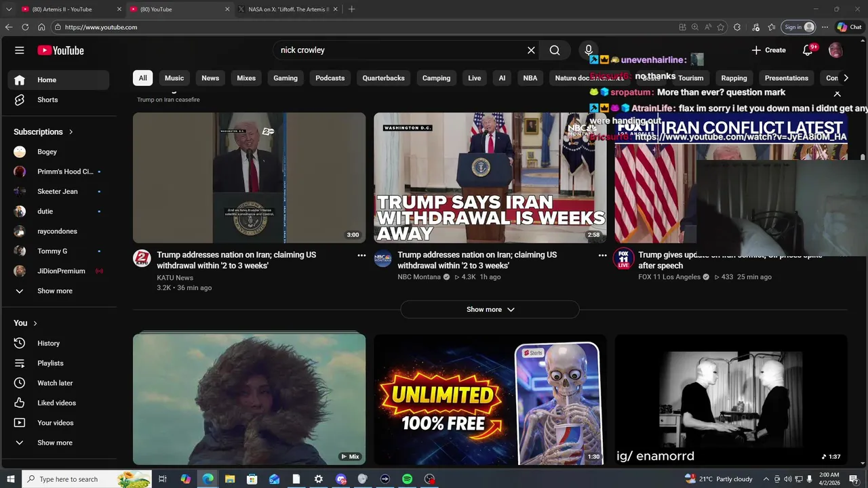The height and width of the screenshot is (488, 868).
Task: Open Shorts in the sidebar
Action: tap(58, 100)
